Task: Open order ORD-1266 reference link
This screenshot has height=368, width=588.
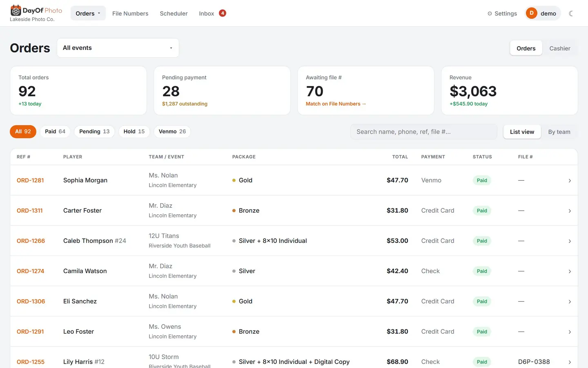Action: point(31,241)
